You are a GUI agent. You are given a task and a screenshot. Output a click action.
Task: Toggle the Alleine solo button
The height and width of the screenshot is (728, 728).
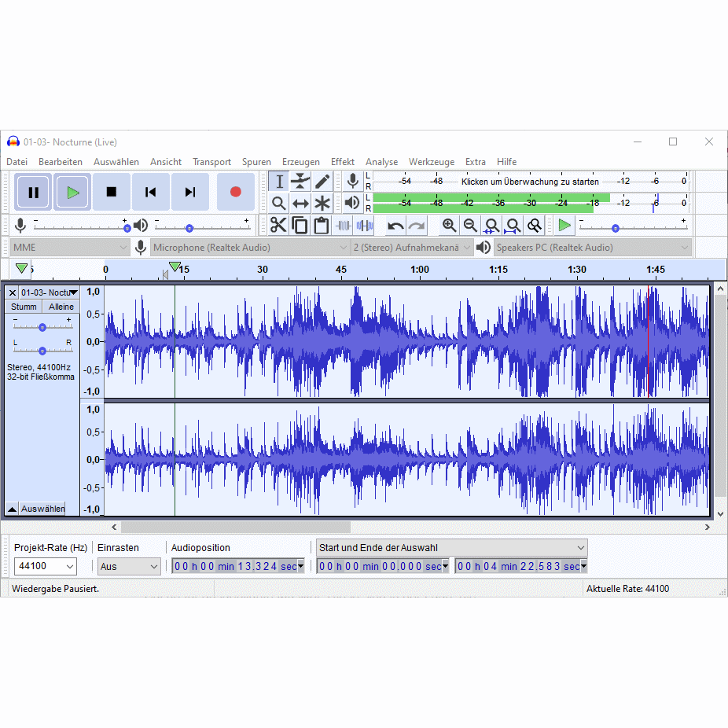[61, 307]
